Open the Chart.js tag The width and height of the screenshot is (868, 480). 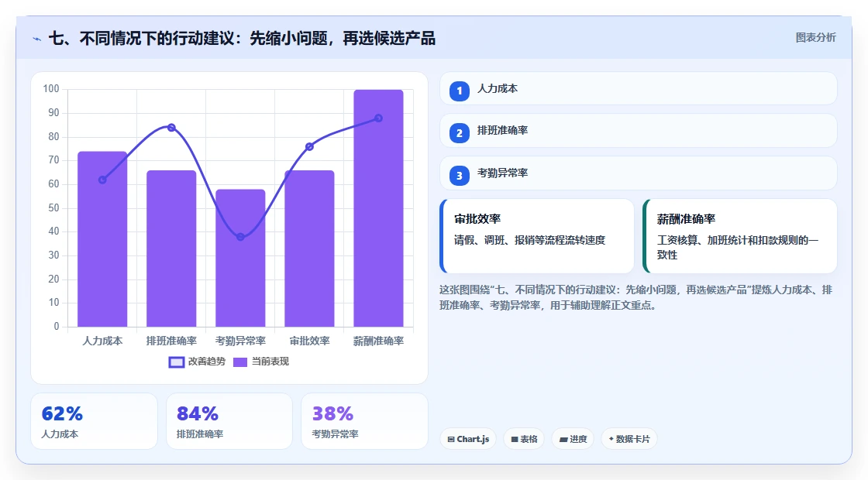pos(468,439)
